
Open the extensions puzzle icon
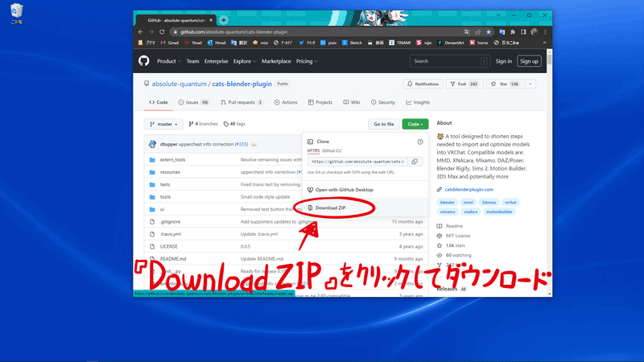[513, 31]
